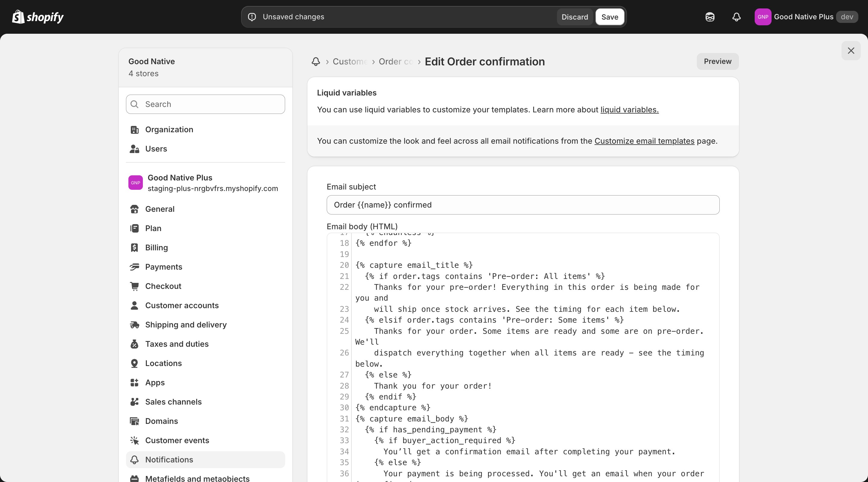Click the Users icon in sidebar
The height and width of the screenshot is (482, 868).
[x=134, y=149]
